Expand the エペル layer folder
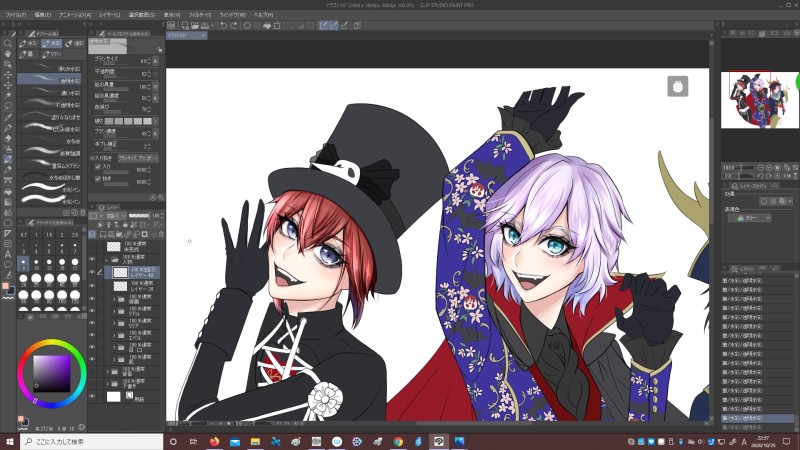Image resolution: width=800 pixels, height=450 pixels. (x=114, y=335)
